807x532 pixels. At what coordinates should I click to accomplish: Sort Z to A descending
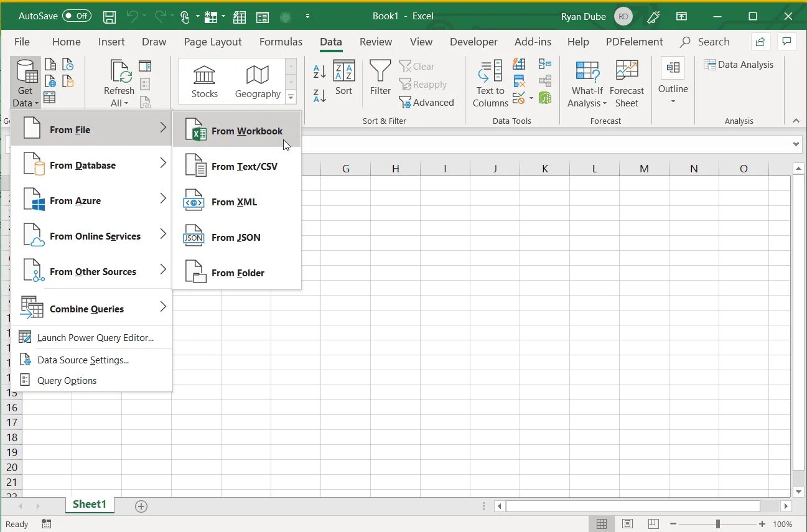(x=319, y=95)
